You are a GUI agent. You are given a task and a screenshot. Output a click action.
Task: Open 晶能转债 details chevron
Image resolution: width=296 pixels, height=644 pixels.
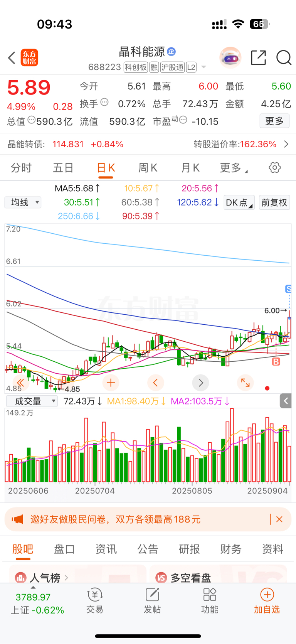(286, 144)
